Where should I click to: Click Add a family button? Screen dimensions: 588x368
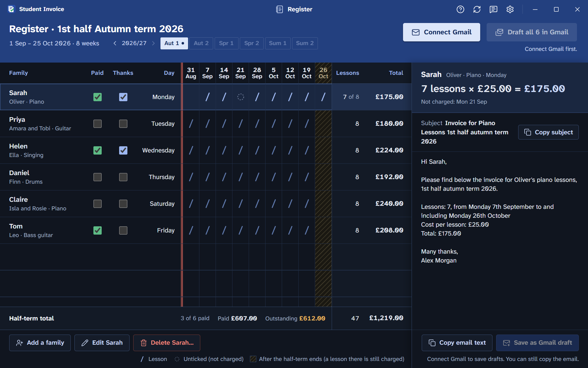pos(40,343)
